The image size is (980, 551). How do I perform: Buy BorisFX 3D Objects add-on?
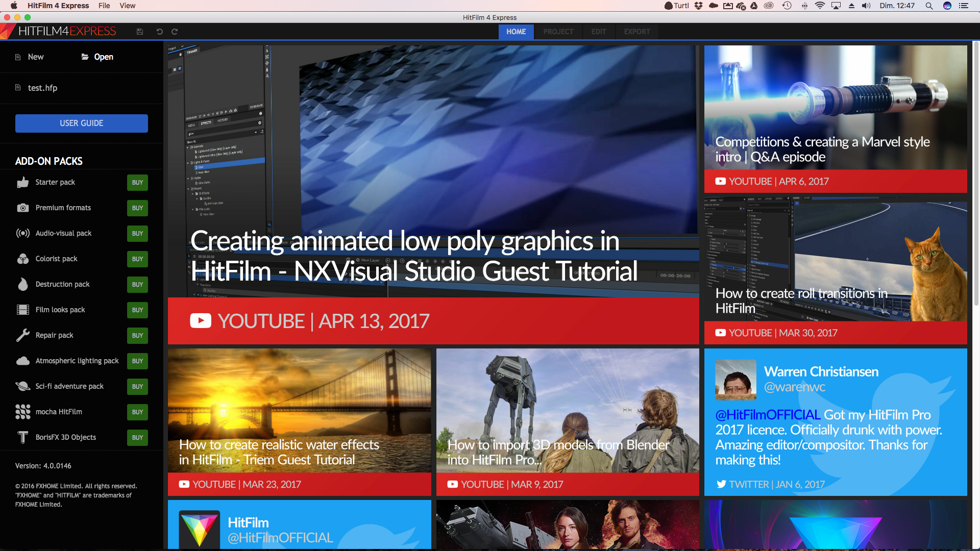click(137, 437)
